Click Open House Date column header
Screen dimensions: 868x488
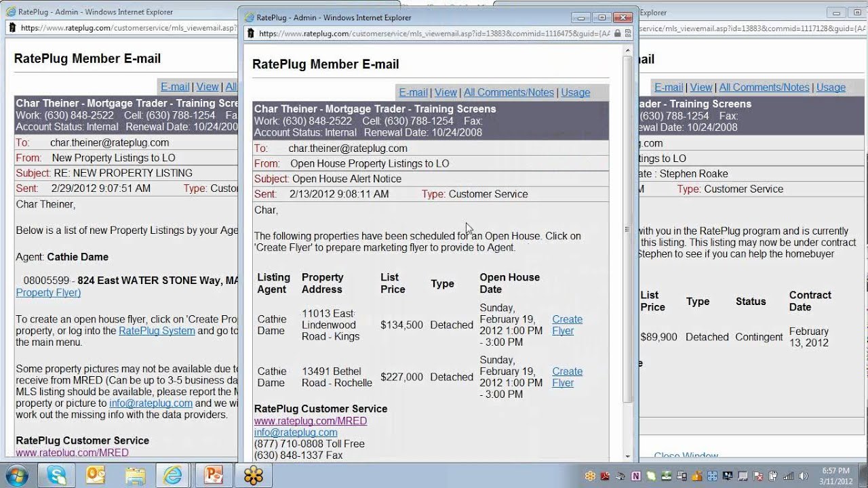pos(509,283)
